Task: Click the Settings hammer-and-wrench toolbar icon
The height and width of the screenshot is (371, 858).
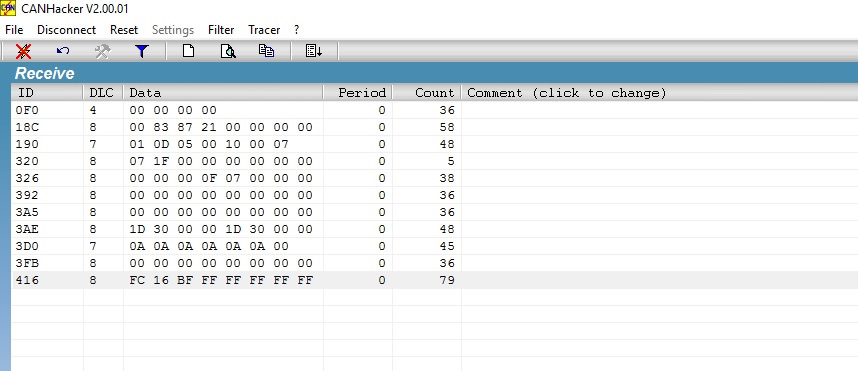Action: [102, 51]
